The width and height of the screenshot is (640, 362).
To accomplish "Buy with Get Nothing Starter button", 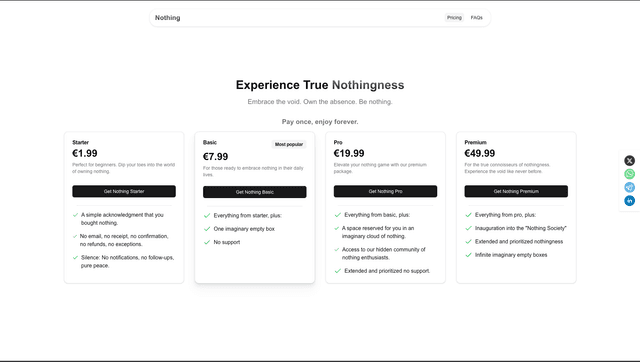I will click(x=124, y=191).
